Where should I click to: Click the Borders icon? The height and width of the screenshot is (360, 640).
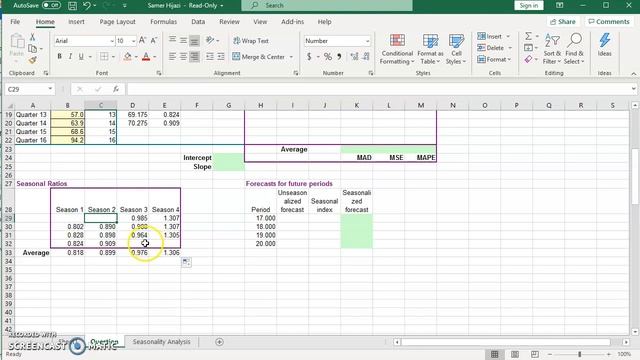[104, 57]
